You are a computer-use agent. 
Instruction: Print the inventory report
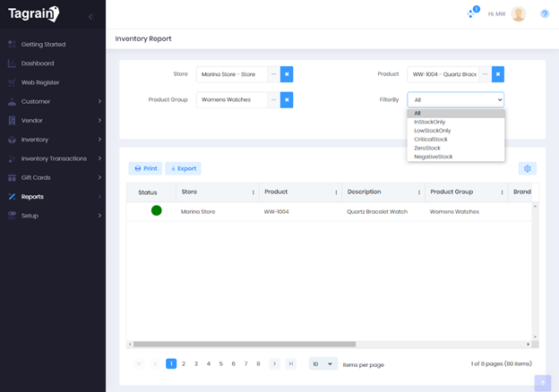(x=145, y=168)
